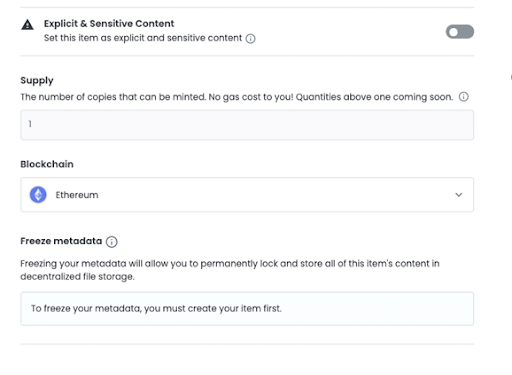This screenshot has height=375, width=512.
Task: Click the Freeze metadata heading text
Action: pos(61,241)
